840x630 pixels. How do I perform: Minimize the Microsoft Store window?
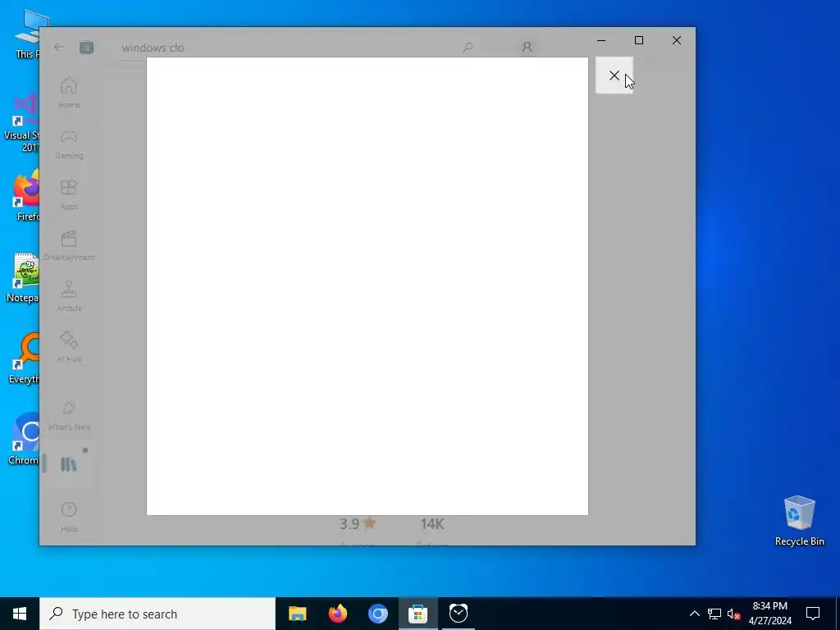coord(601,40)
